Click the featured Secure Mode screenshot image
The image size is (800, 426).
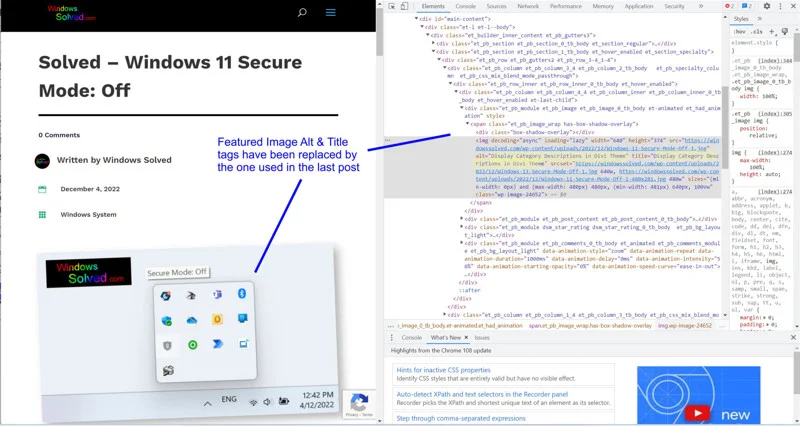point(188,335)
